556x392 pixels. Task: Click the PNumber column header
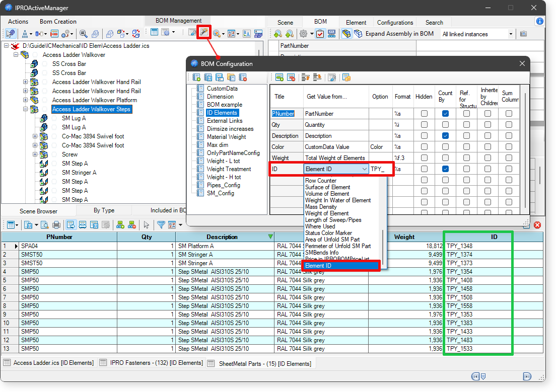(59, 237)
